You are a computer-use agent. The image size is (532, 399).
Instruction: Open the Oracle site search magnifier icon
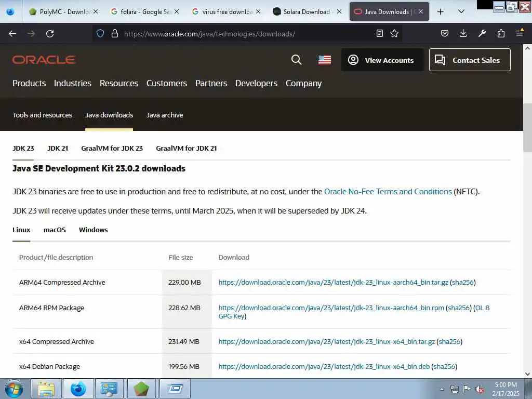coord(297,60)
